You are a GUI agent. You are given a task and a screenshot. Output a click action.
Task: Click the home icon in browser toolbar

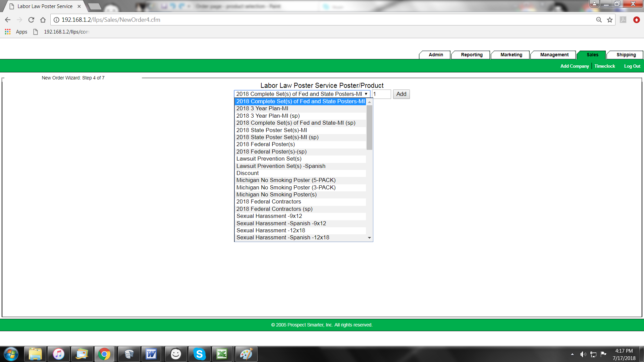pos(43,20)
